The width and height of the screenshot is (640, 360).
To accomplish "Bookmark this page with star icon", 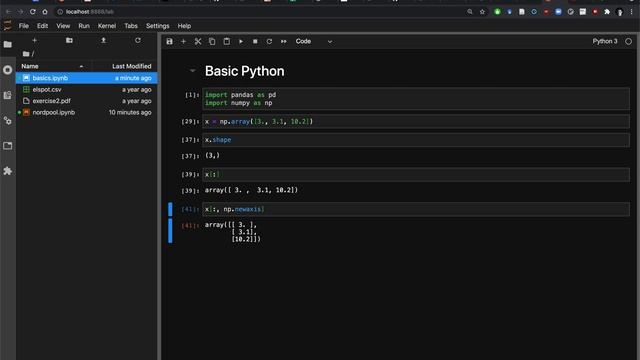I will tap(482, 12).
